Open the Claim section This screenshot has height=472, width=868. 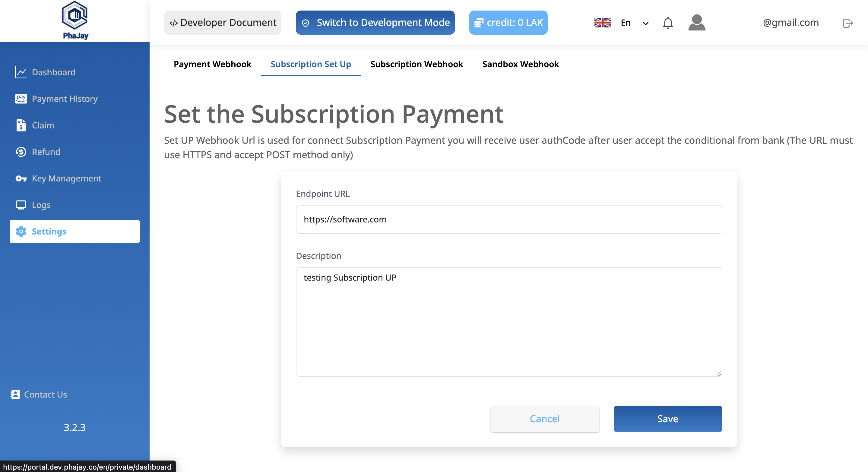point(43,125)
